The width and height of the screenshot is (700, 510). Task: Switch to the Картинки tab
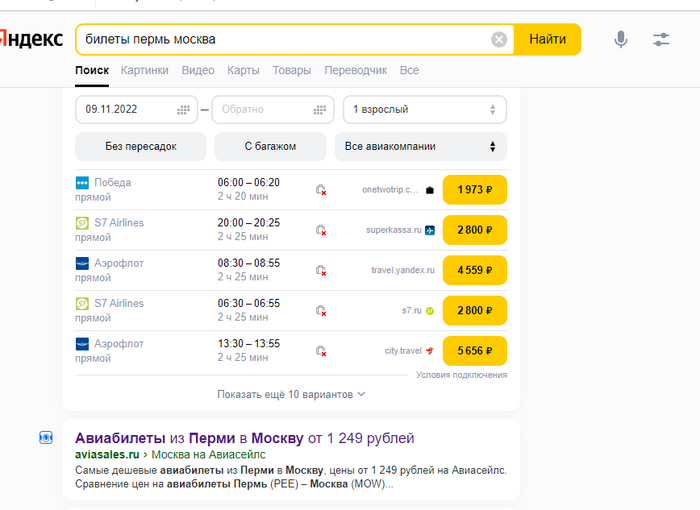(x=145, y=71)
